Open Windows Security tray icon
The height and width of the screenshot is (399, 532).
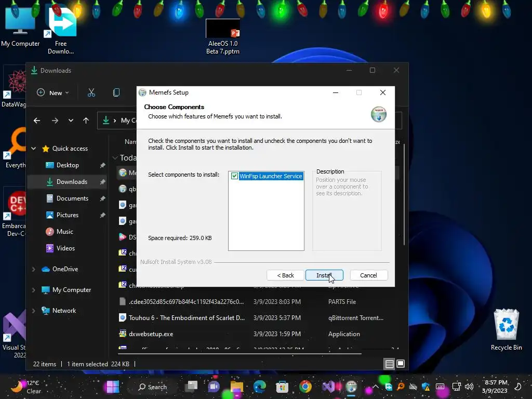click(x=425, y=387)
